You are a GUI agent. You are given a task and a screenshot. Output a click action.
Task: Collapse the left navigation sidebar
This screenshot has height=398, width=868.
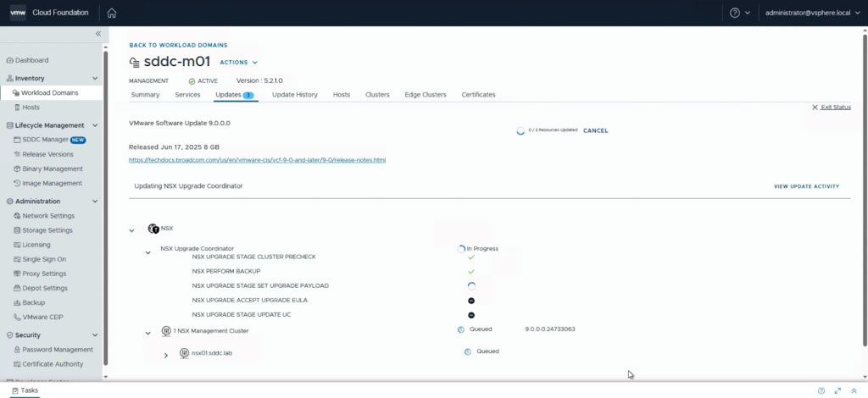[97, 34]
